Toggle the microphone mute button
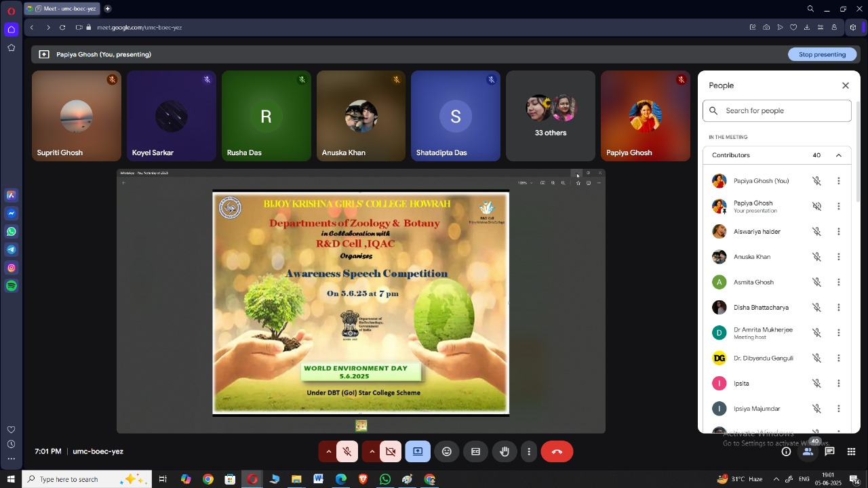This screenshot has width=868, height=488. [347, 451]
